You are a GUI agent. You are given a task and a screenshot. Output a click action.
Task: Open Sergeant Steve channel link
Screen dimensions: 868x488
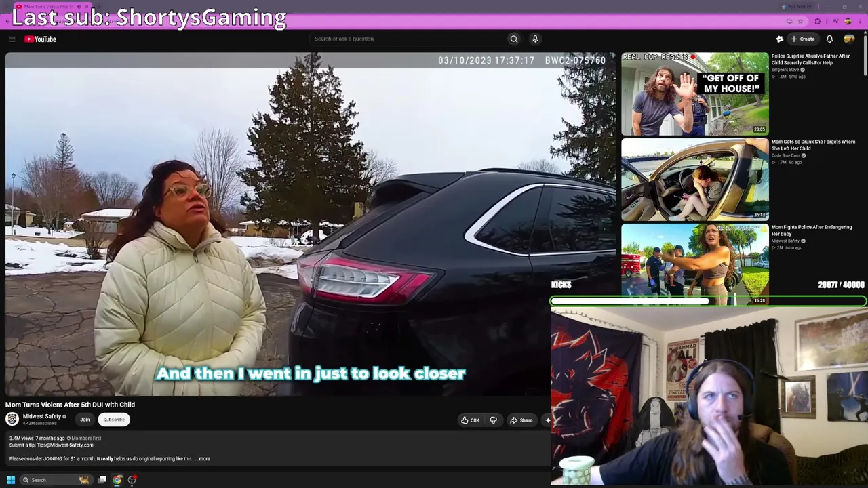click(785, 70)
